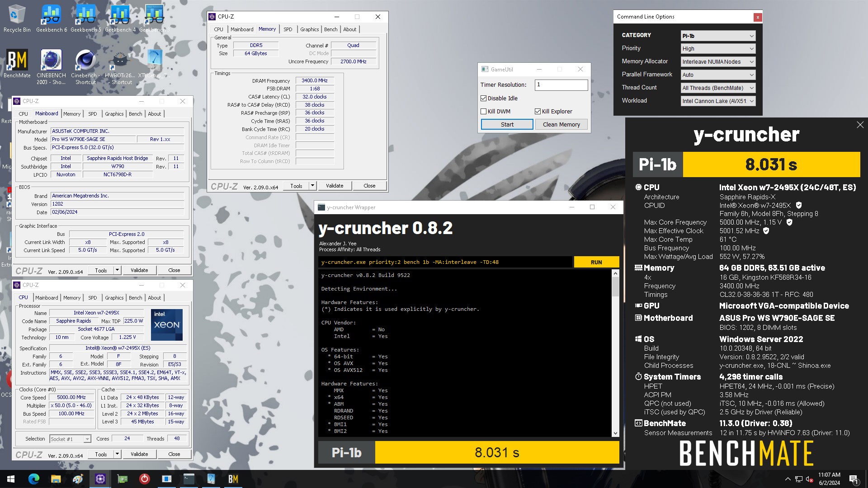Screen dimensions: 868x488
Task: Open the Memory tab in the bottom CPU-Z window
Action: click(x=72, y=298)
